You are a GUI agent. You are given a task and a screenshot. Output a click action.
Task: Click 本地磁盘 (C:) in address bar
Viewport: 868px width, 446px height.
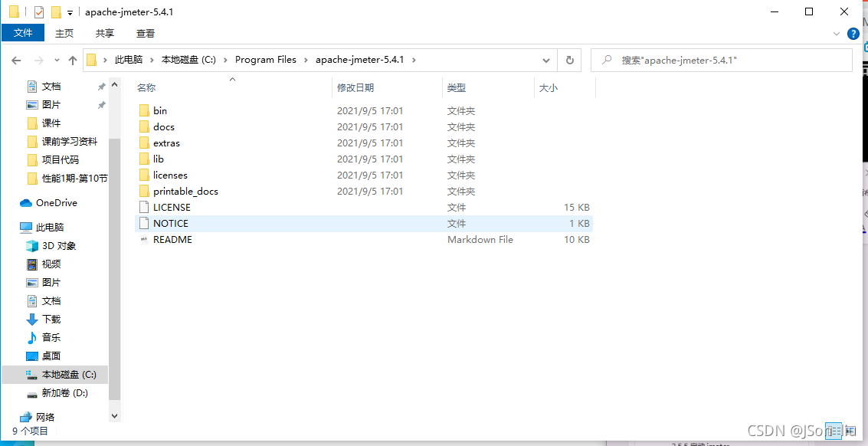click(x=188, y=60)
